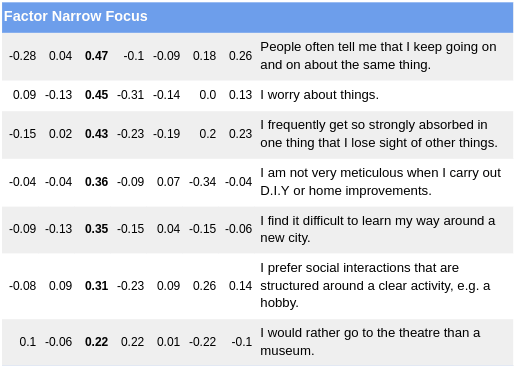Select the bold 0.43 loading value
The width and height of the screenshot is (520, 366).
tap(96, 134)
